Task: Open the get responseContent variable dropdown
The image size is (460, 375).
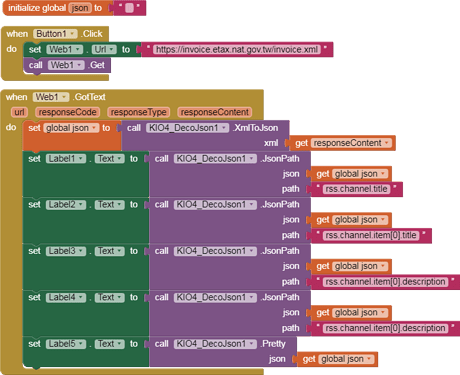Action: [x=352, y=143]
